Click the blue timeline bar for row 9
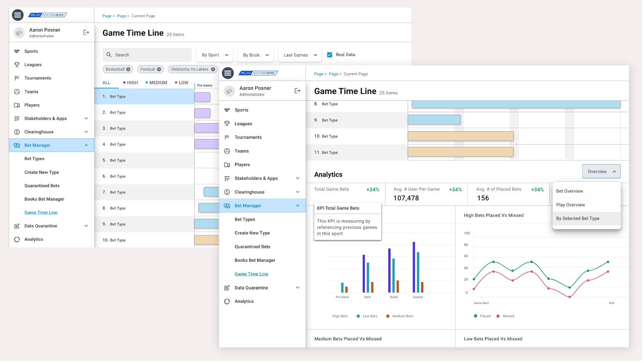Screen dimensions: 644x363 coord(434,120)
